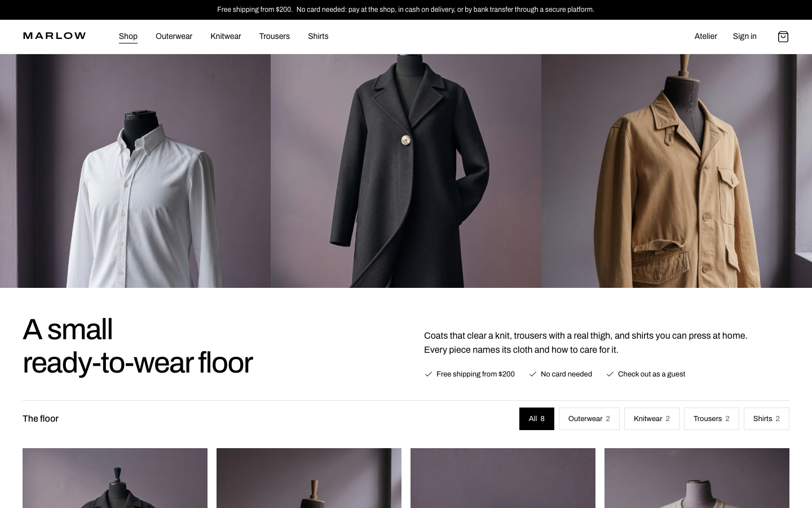Click the MARLOW logo

54,36
